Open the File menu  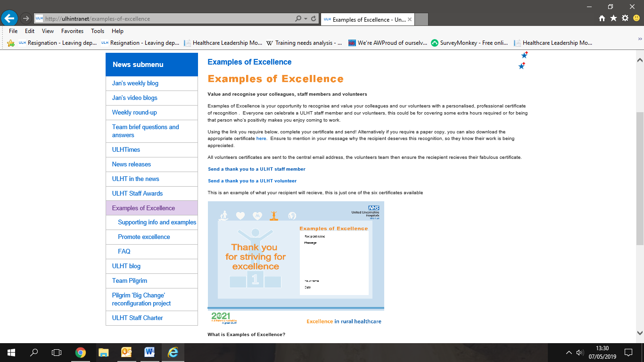pyautogui.click(x=13, y=31)
